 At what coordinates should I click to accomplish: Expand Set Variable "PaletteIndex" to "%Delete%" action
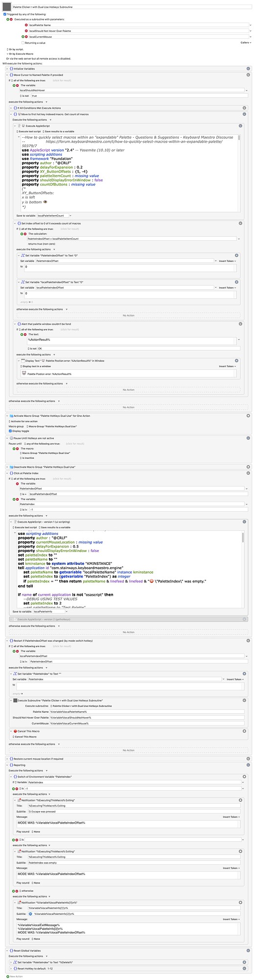click(x=11, y=962)
